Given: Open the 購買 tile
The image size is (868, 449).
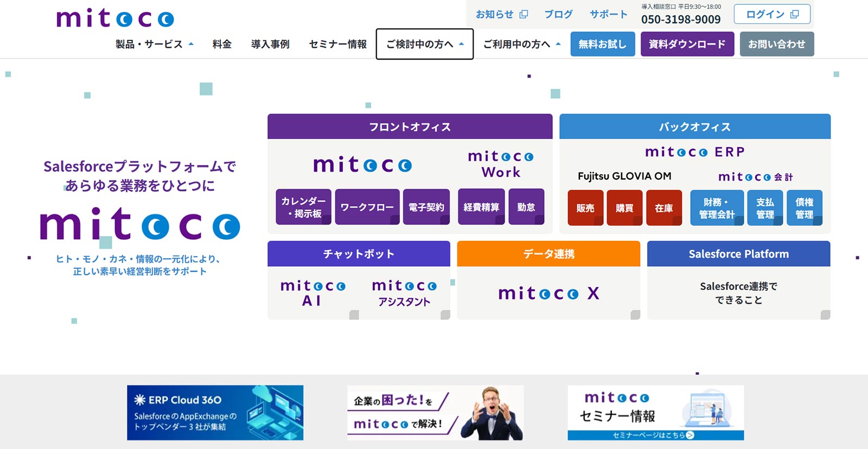Looking at the screenshot, I should tap(624, 208).
